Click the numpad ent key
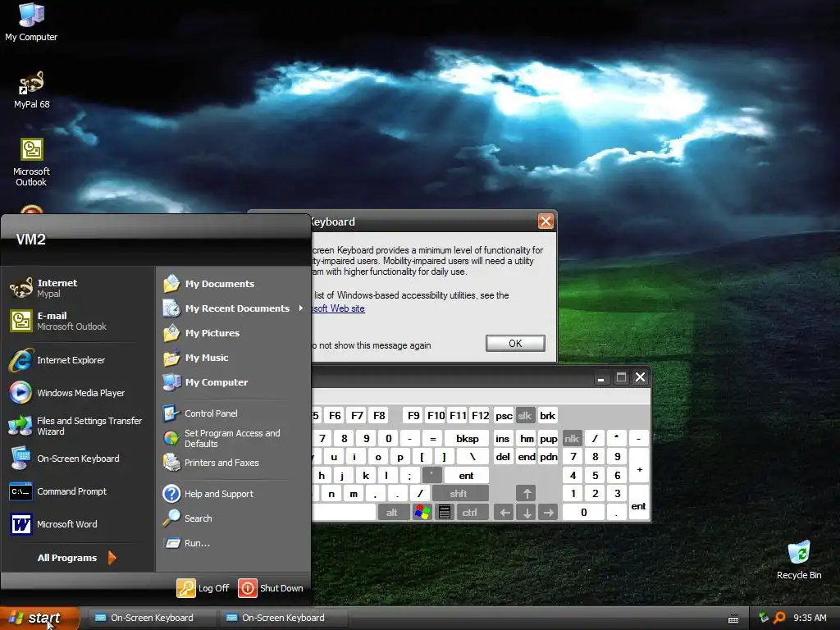840x630 pixels. pyautogui.click(x=638, y=503)
